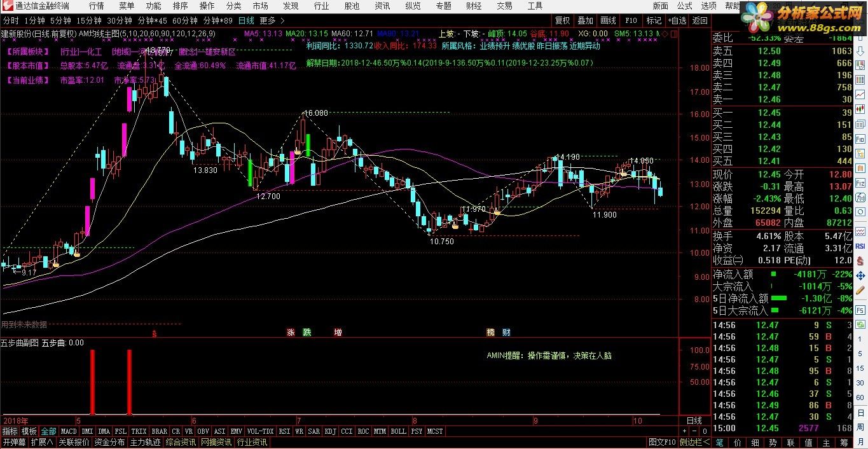Open the F12 sidebar icon

[x=860, y=183]
